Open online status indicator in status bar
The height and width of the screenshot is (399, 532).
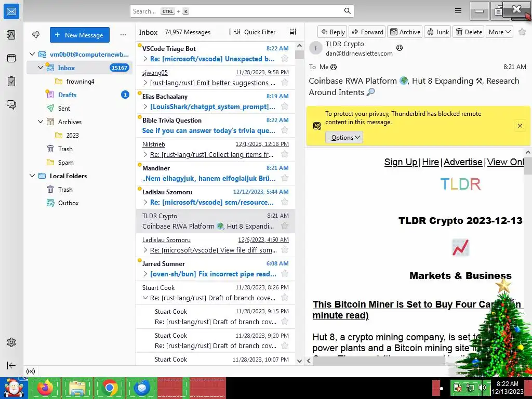pyautogui.click(x=31, y=371)
